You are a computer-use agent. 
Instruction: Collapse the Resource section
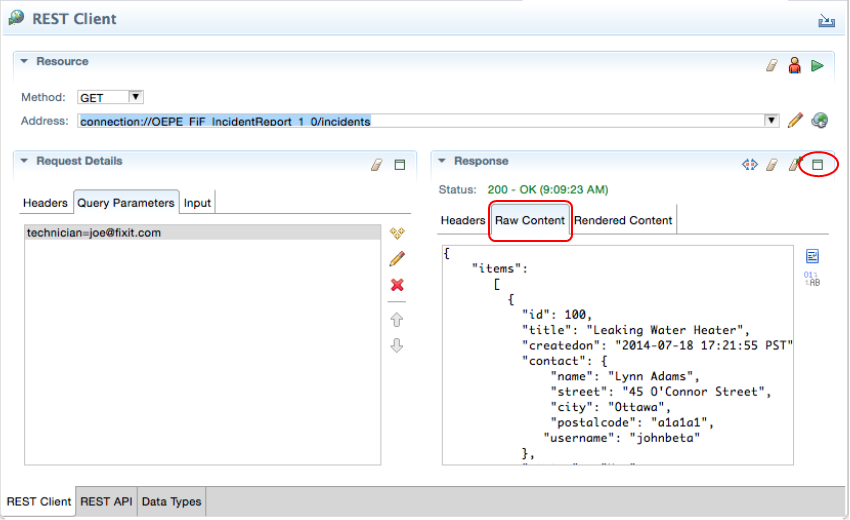(x=24, y=61)
